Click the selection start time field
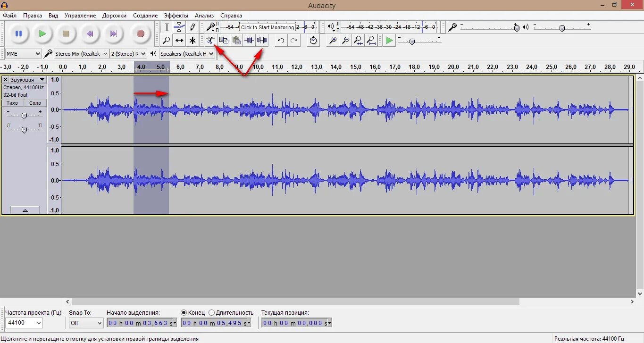This screenshot has height=343, width=644. [x=142, y=323]
